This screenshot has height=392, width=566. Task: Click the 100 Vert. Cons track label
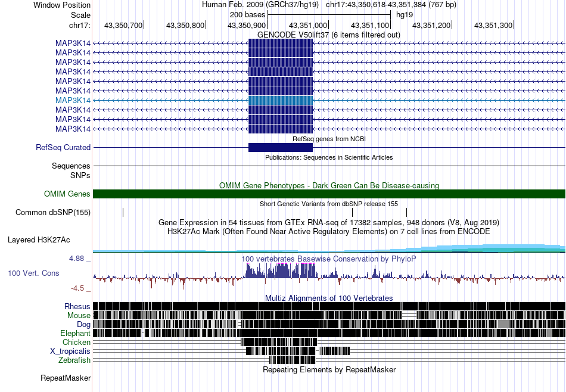point(33,273)
